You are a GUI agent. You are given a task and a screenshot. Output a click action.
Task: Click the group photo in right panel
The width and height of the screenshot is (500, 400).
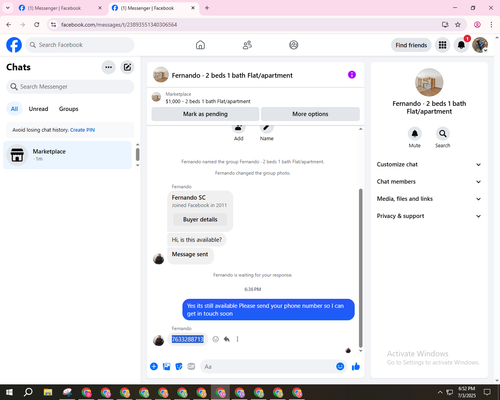429,82
